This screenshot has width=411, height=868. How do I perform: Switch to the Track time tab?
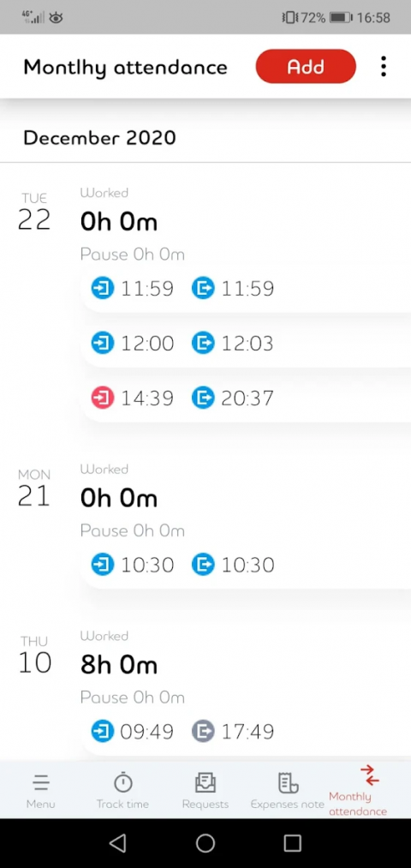coord(122,791)
